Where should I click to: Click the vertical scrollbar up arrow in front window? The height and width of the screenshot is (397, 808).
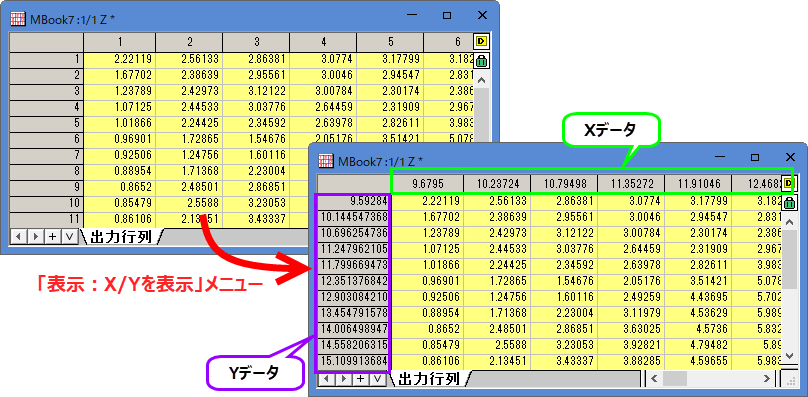pos(789,222)
